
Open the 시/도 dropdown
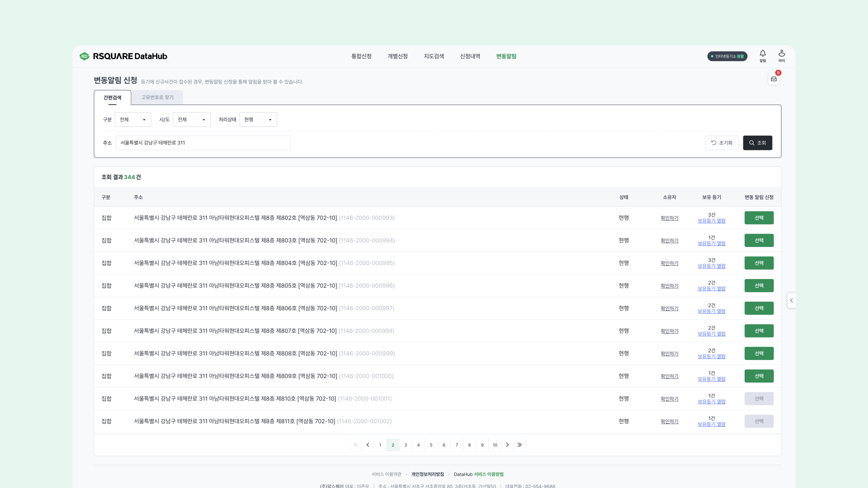point(191,120)
